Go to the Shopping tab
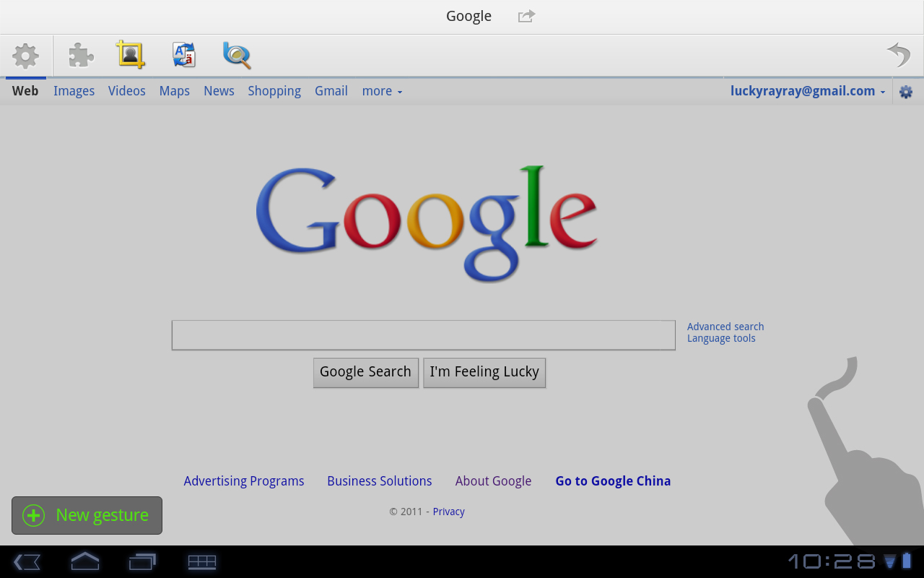The height and width of the screenshot is (578, 924). coord(274,91)
